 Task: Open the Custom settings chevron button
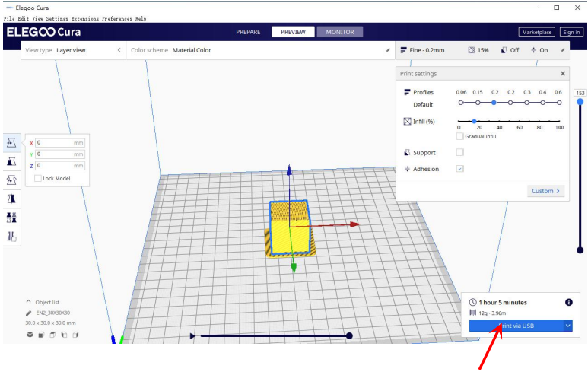pyautogui.click(x=545, y=191)
